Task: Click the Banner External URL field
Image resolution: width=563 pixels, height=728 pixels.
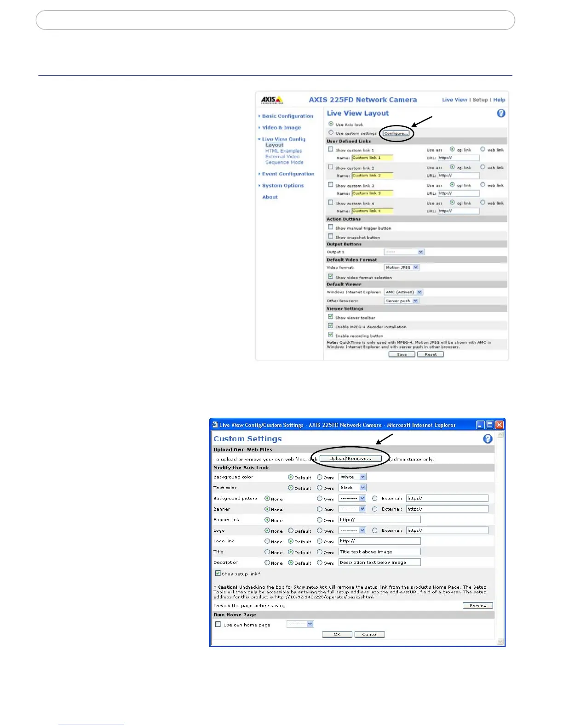Action: pyautogui.click(x=447, y=509)
